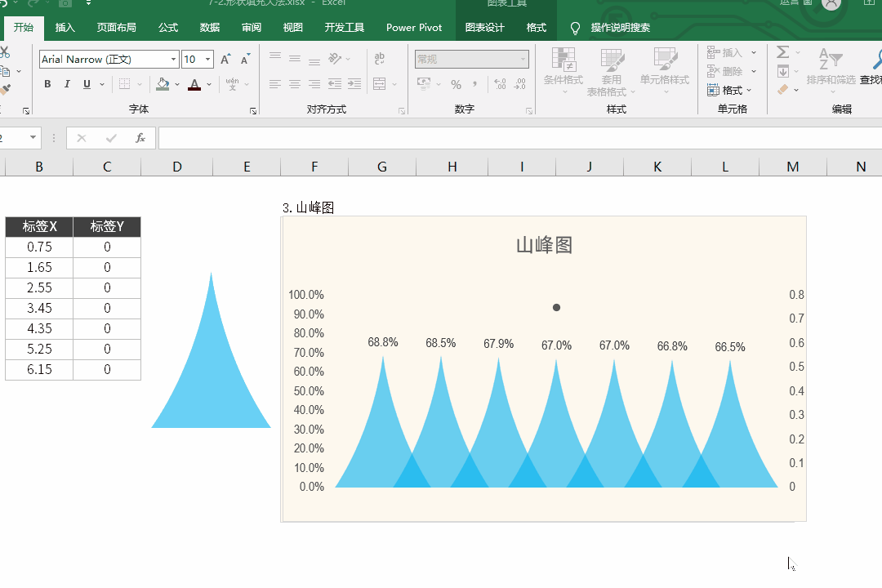The height and width of the screenshot is (588, 882).
Task: Toggle underline formatting button
Action: [x=85, y=84]
